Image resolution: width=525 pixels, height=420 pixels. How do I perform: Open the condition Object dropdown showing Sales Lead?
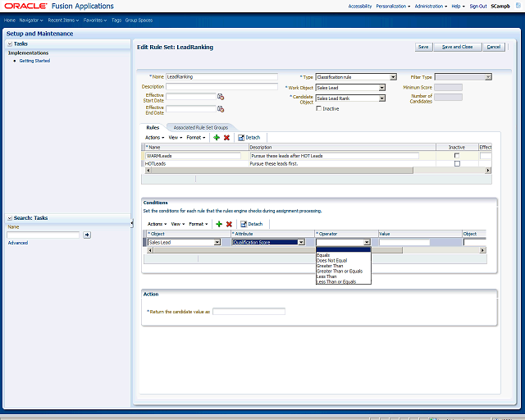pyautogui.click(x=217, y=242)
